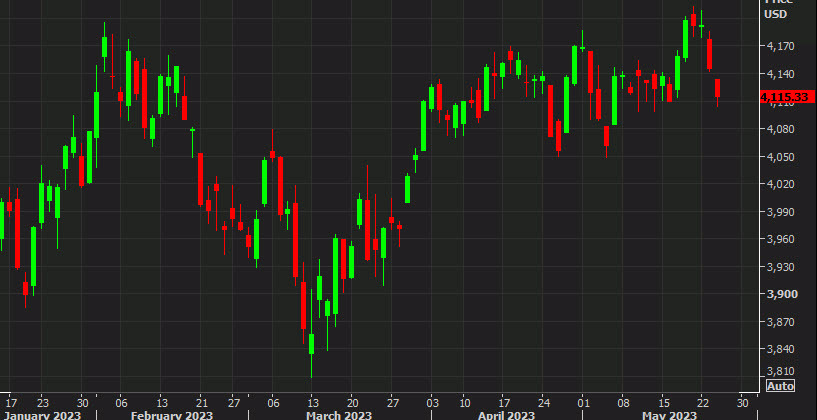Click the 3,930 price axis label
817x420 pixels.
coord(779,267)
